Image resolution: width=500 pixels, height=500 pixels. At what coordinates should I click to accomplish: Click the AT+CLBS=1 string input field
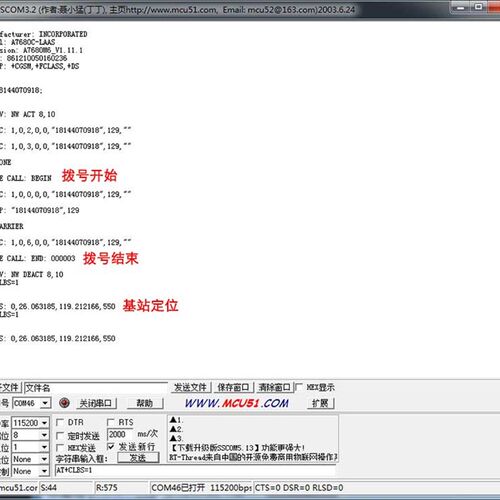coord(195,470)
